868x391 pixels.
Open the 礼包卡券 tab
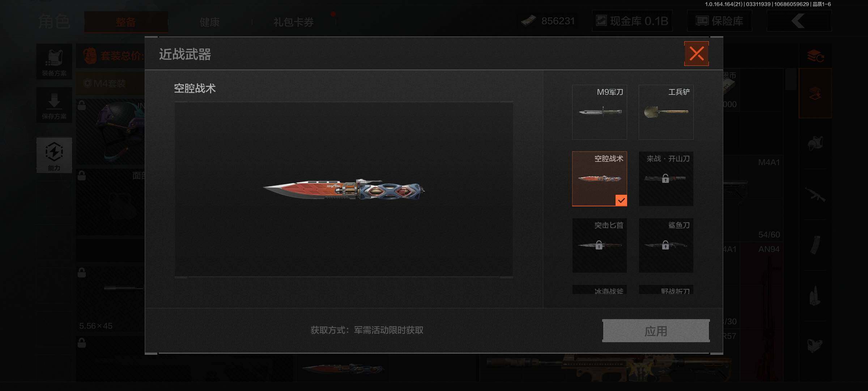[x=294, y=22]
